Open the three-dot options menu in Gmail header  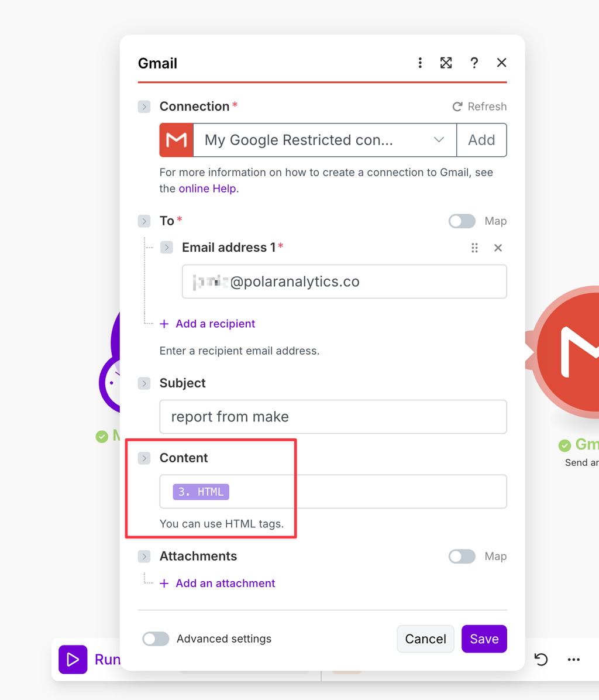pyautogui.click(x=419, y=63)
